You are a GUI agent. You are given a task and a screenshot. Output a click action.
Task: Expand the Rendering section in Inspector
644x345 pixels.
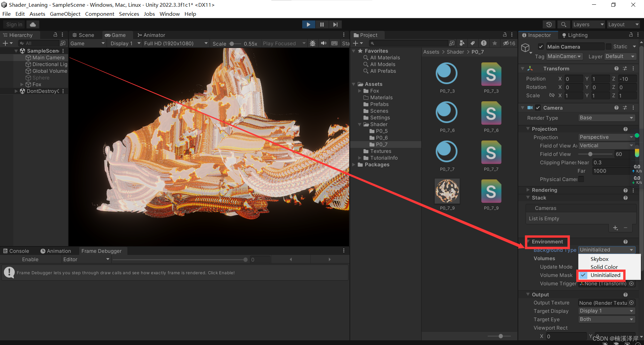pyautogui.click(x=528, y=190)
